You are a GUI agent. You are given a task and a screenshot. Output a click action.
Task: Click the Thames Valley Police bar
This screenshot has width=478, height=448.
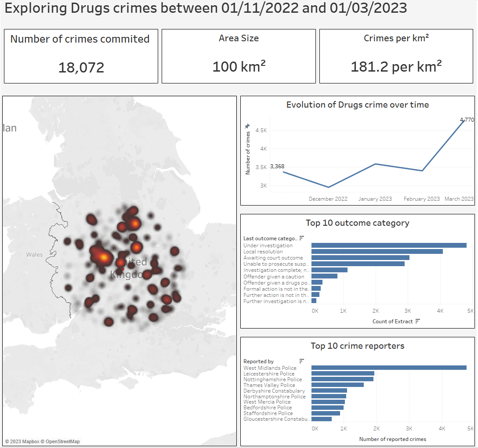(337, 385)
